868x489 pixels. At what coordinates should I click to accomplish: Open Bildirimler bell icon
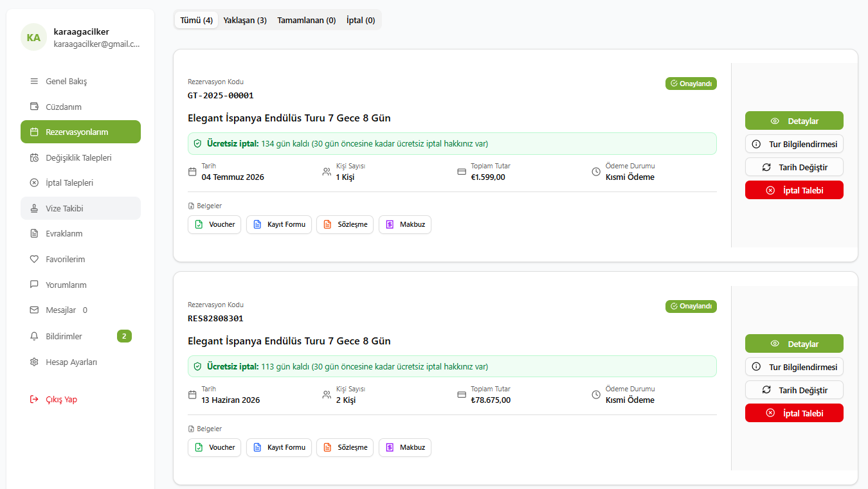pyautogui.click(x=34, y=336)
